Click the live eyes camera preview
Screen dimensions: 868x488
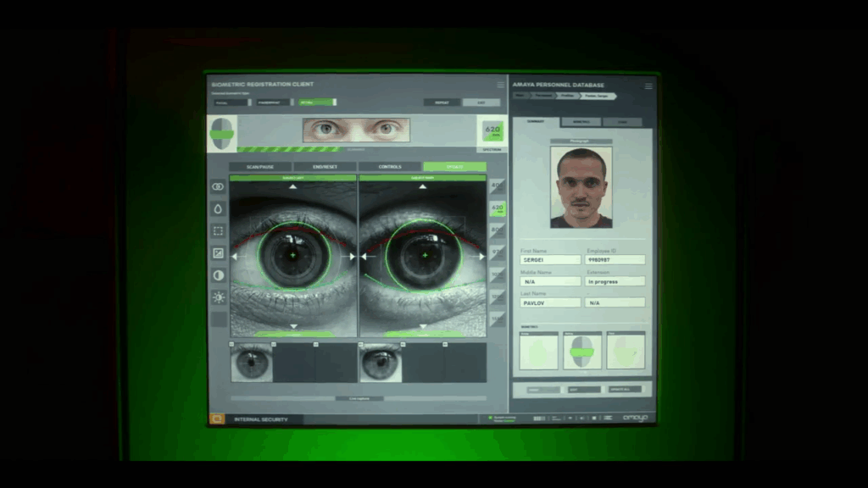point(356,130)
